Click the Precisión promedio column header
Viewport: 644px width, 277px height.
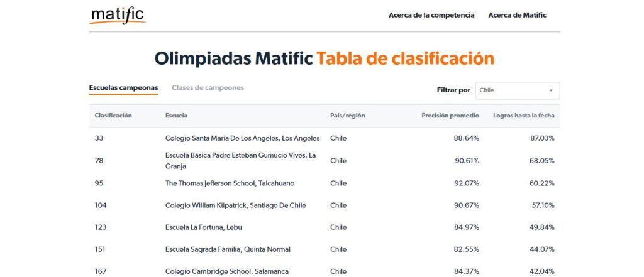click(x=450, y=116)
